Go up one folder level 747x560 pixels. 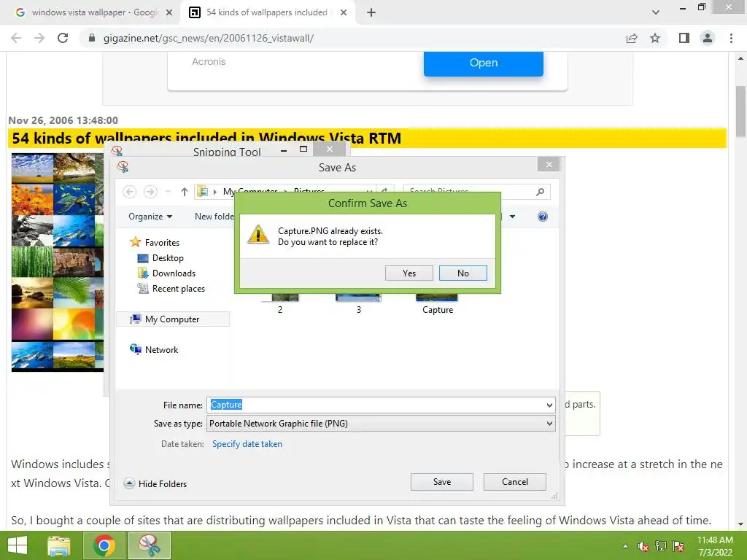click(185, 192)
